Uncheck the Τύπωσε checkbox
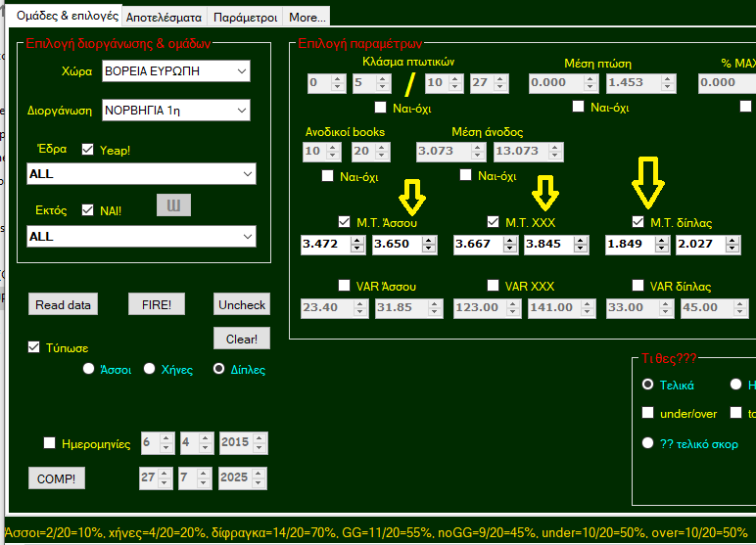The image size is (756, 545). (x=34, y=347)
